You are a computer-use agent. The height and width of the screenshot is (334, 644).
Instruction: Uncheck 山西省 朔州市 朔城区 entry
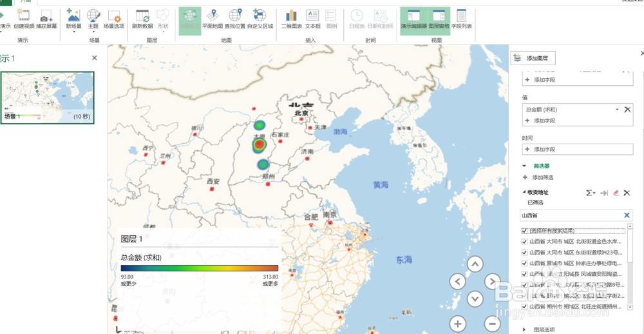click(x=524, y=306)
